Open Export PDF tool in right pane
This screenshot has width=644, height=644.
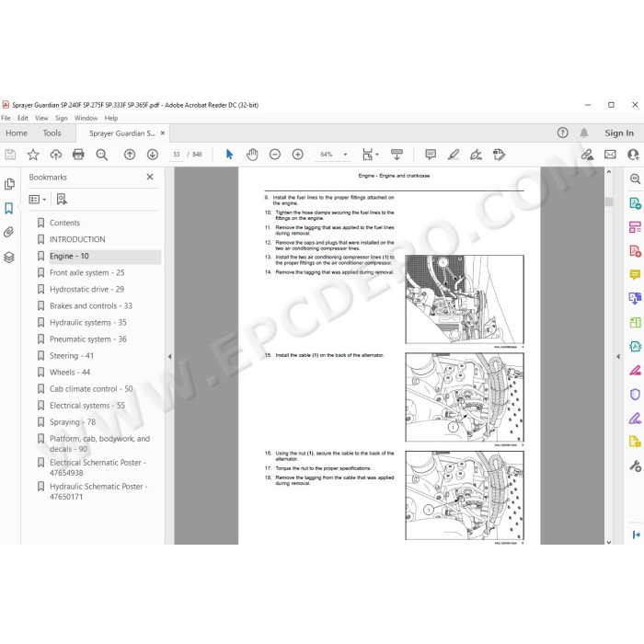click(635, 203)
